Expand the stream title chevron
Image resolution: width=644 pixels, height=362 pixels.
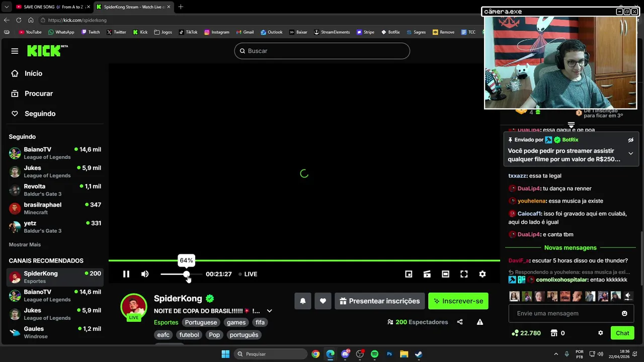tap(269, 311)
